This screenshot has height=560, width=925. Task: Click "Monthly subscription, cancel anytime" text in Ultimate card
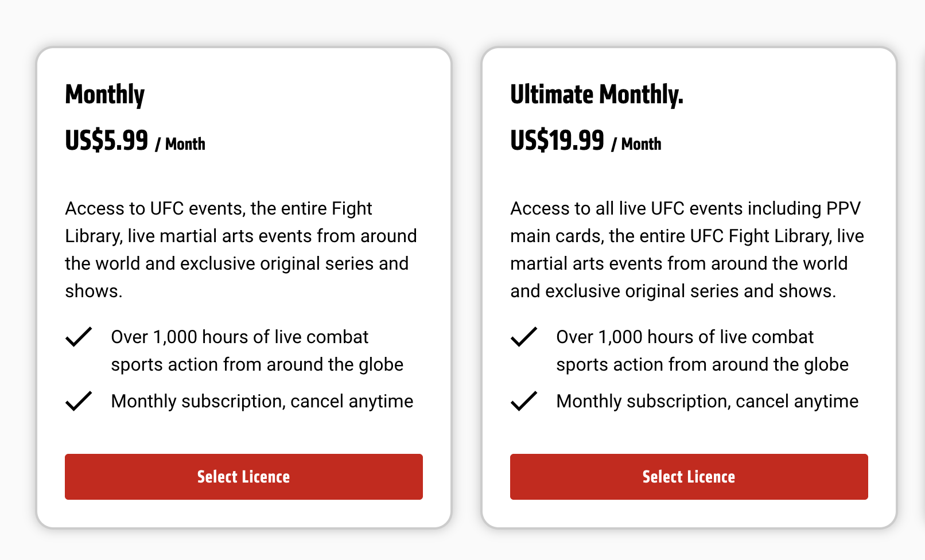point(708,401)
